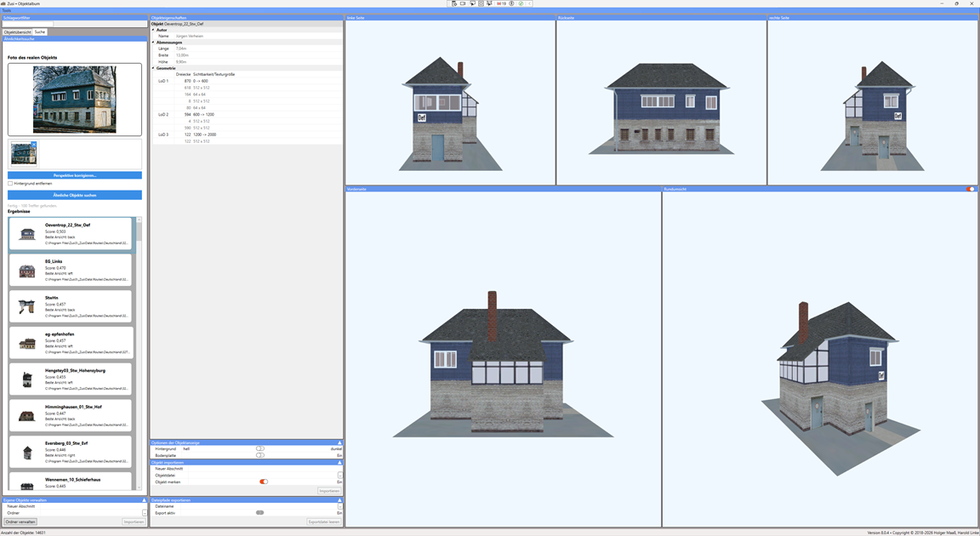Click the Exportdatei leeren button
This screenshot has width=980, height=536.
pyautogui.click(x=324, y=522)
